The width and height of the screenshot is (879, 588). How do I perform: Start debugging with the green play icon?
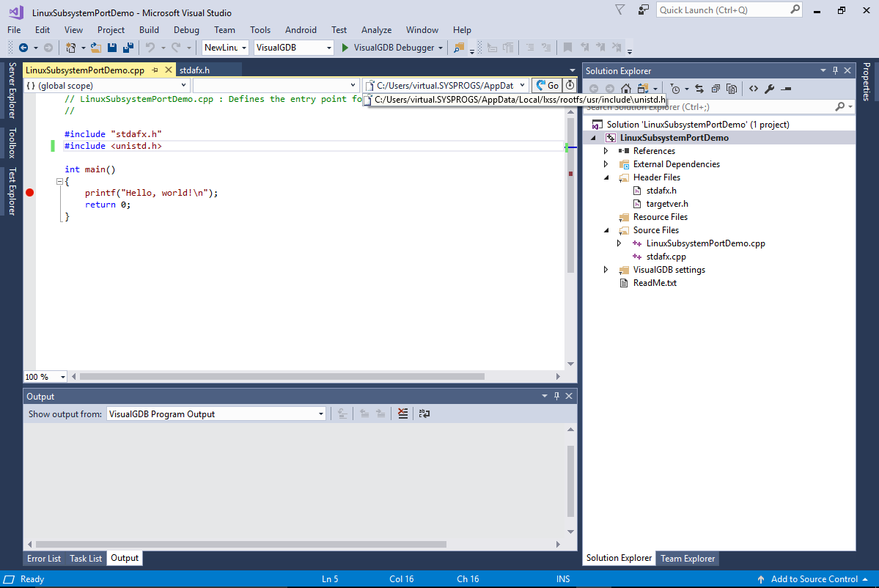tap(345, 48)
